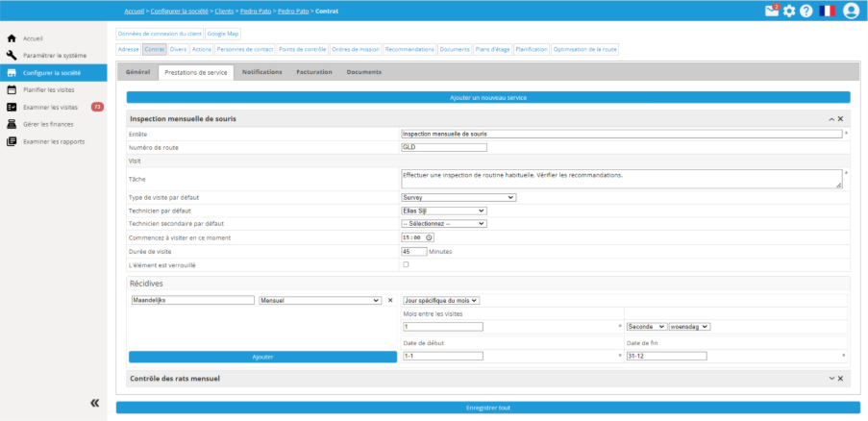The width and height of the screenshot is (868, 421).
Task: Open the Mensuel recurrence frequency dropdown
Action: tap(320, 300)
